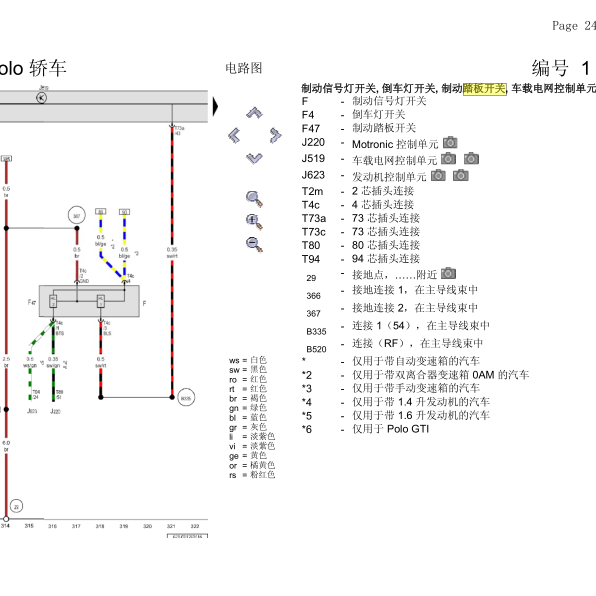
Task: Click the 编号 1 title text
Action: (561, 68)
